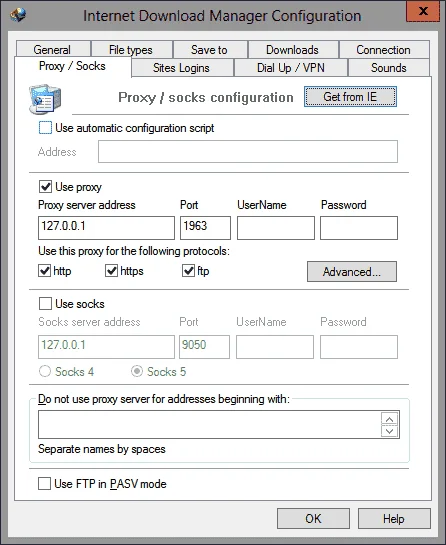446x545 pixels.
Task: Select the Socks 5 radio button
Action: click(137, 372)
